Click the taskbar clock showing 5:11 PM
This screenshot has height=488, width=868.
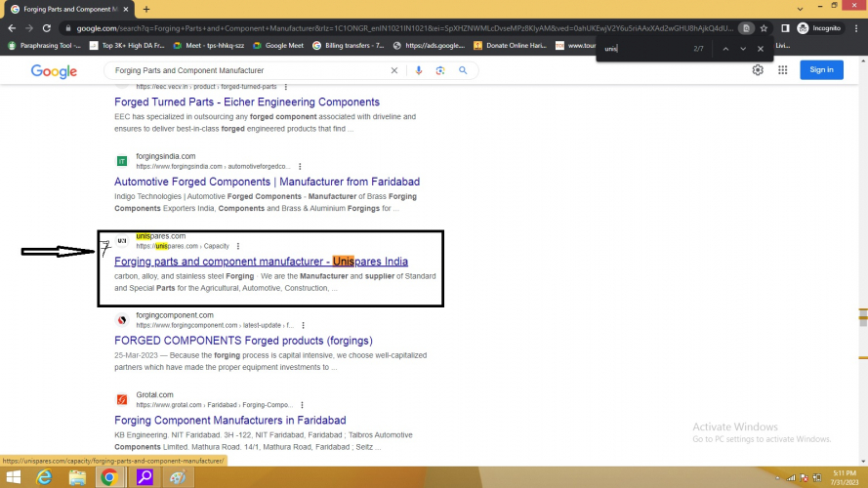pyautogui.click(x=845, y=477)
